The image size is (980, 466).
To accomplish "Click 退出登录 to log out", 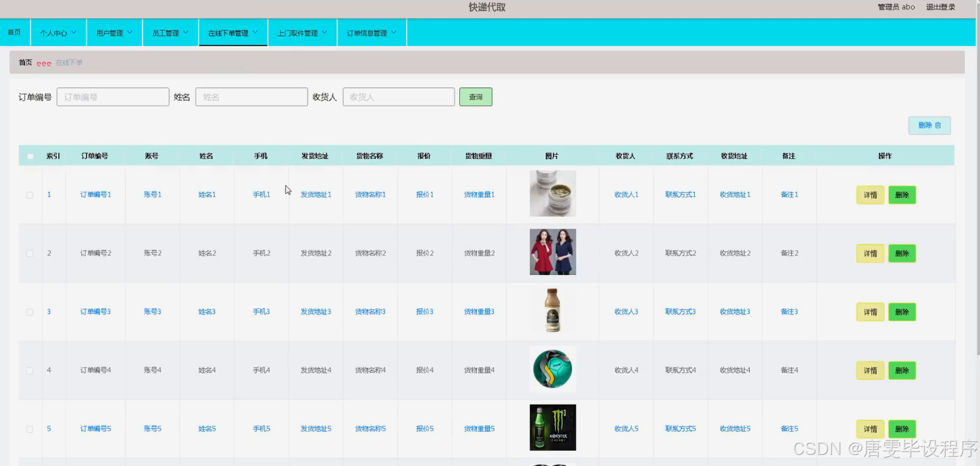I will point(940,7).
